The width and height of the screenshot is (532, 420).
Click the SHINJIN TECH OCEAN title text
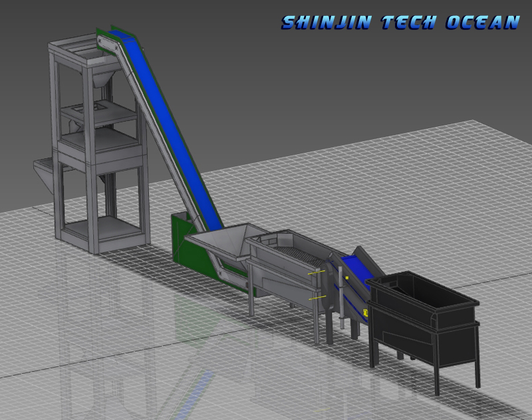[400, 22]
